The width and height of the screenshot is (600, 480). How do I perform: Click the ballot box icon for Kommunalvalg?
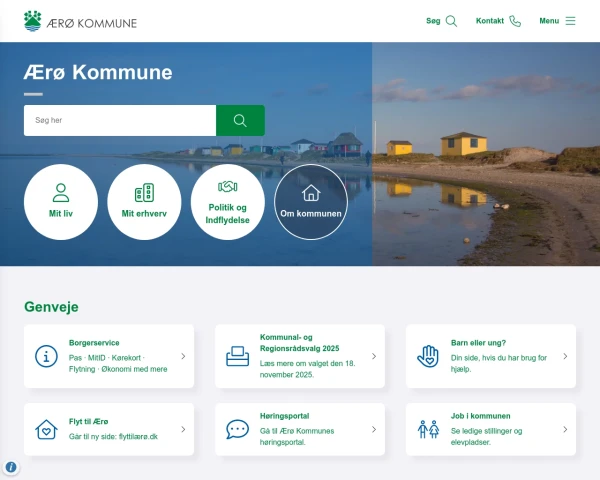tap(237, 356)
